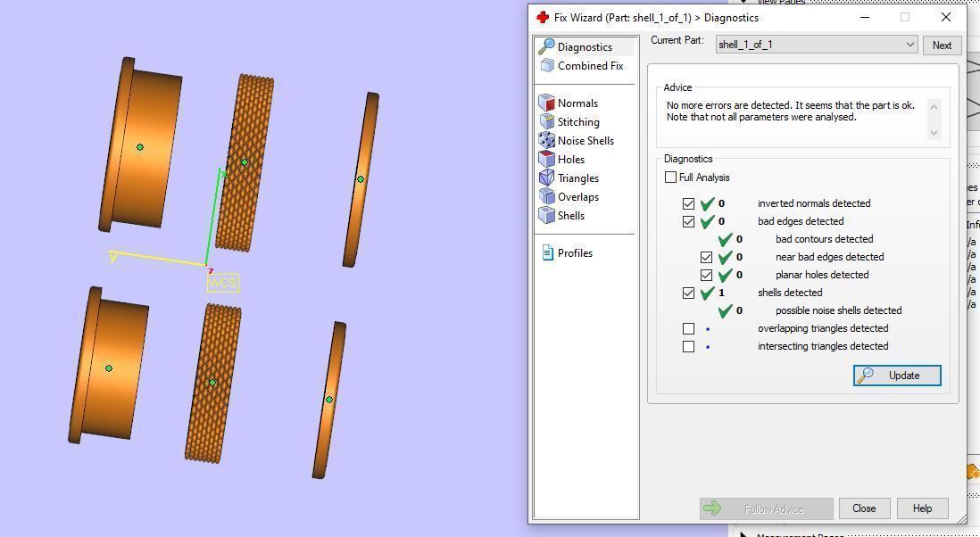Click the Advice box scroll-up arrow

pos(934,107)
